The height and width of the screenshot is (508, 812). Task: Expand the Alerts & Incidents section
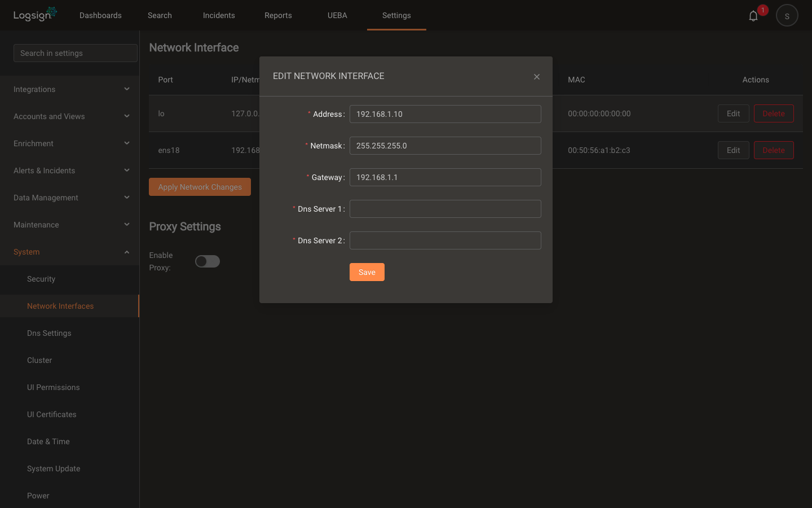(x=70, y=170)
